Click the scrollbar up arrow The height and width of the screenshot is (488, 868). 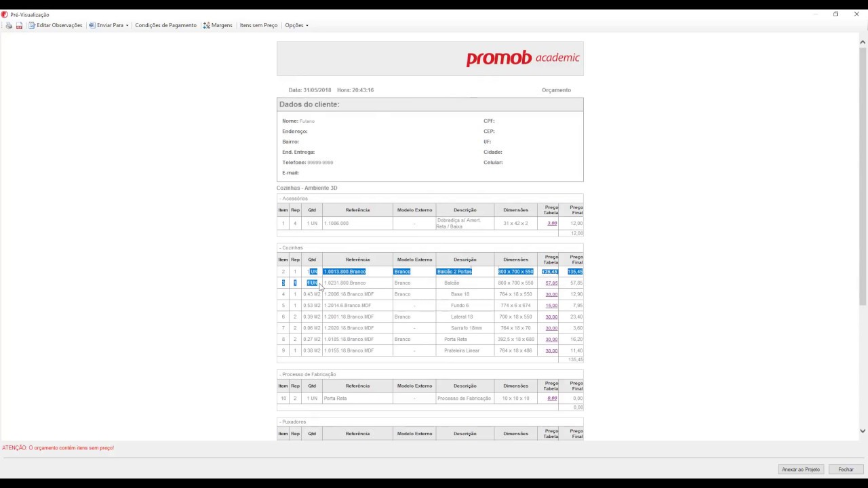863,43
